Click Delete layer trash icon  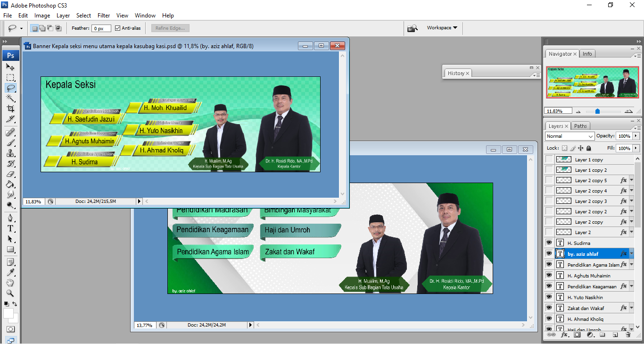(628, 335)
